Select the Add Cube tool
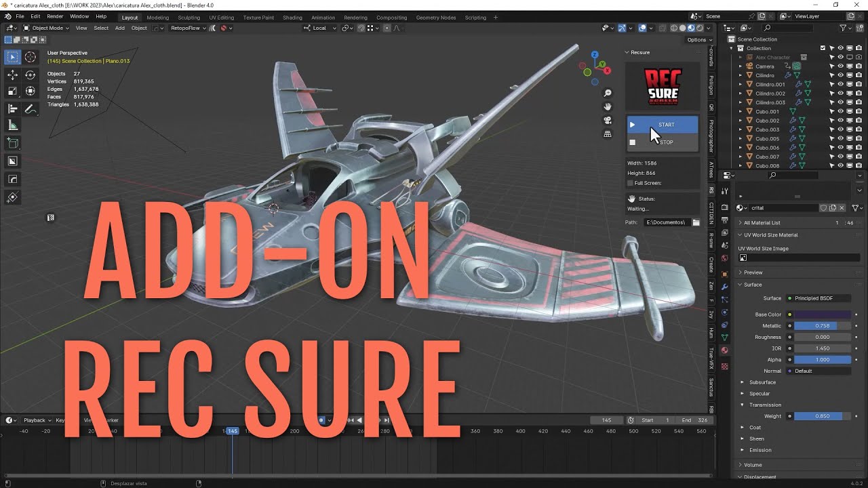 click(13, 143)
